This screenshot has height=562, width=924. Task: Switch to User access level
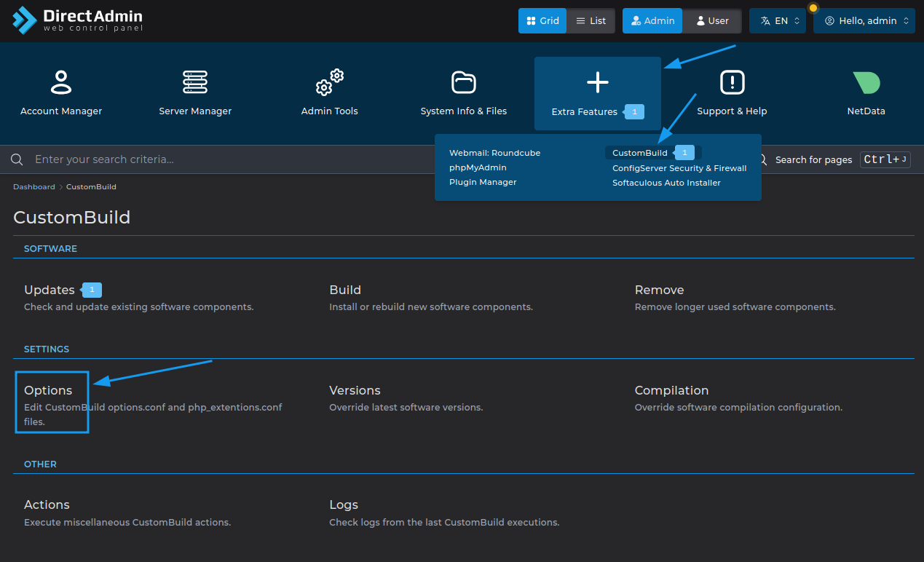[711, 21]
